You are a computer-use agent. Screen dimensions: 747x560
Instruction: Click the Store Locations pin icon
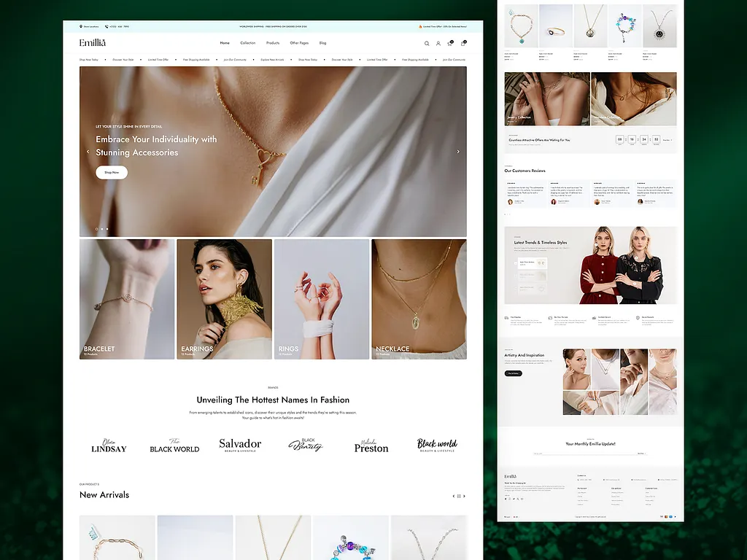(81, 26)
